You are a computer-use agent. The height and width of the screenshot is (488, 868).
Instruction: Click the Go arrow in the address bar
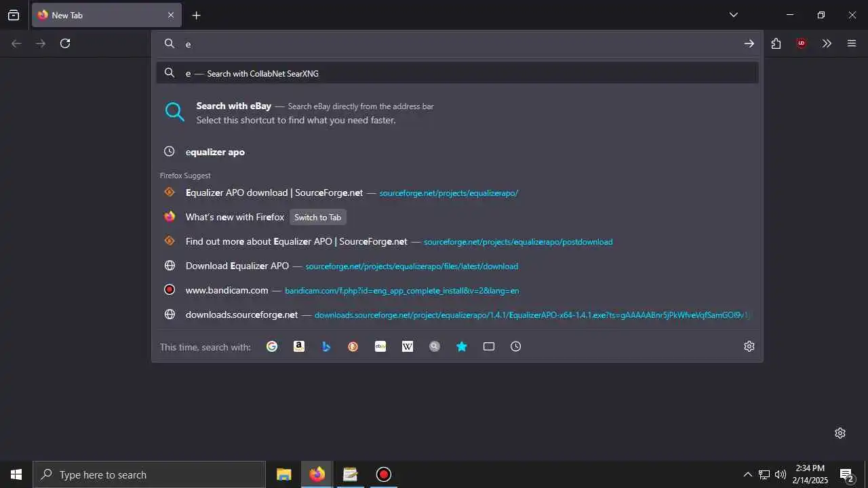[x=749, y=43]
